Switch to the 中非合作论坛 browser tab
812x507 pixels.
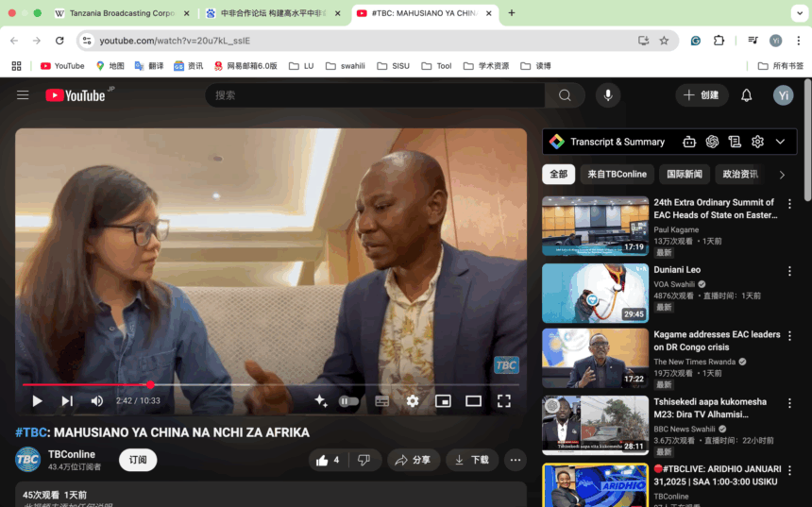click(x=273, y=13)
